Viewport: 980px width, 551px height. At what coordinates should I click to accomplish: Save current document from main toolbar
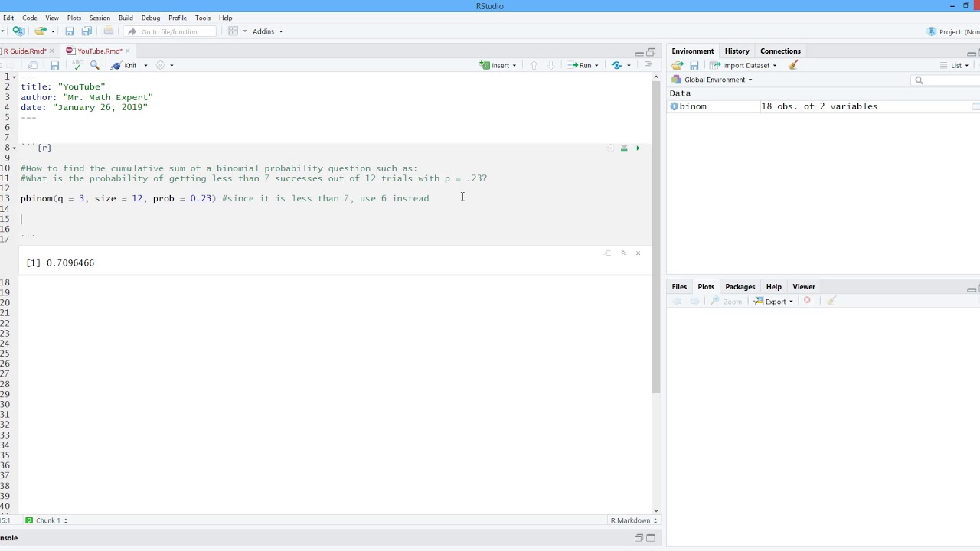(x=70, y=31)
